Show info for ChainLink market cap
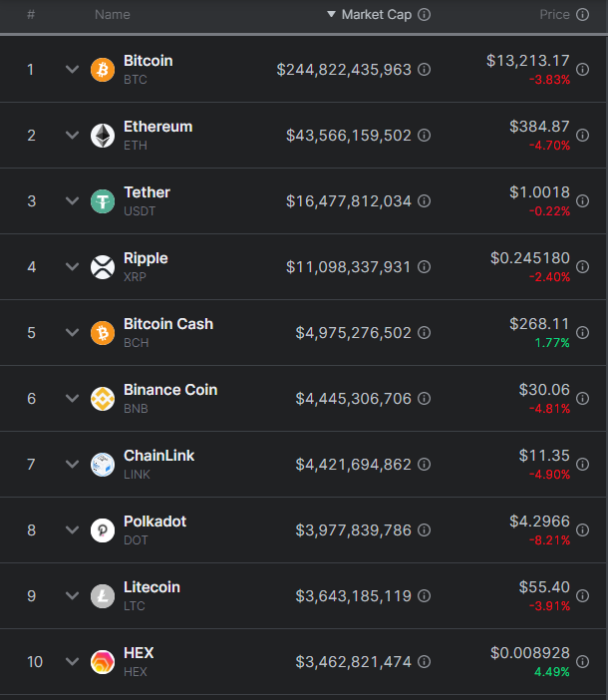 pyautogui.click(x=425, y=465)
